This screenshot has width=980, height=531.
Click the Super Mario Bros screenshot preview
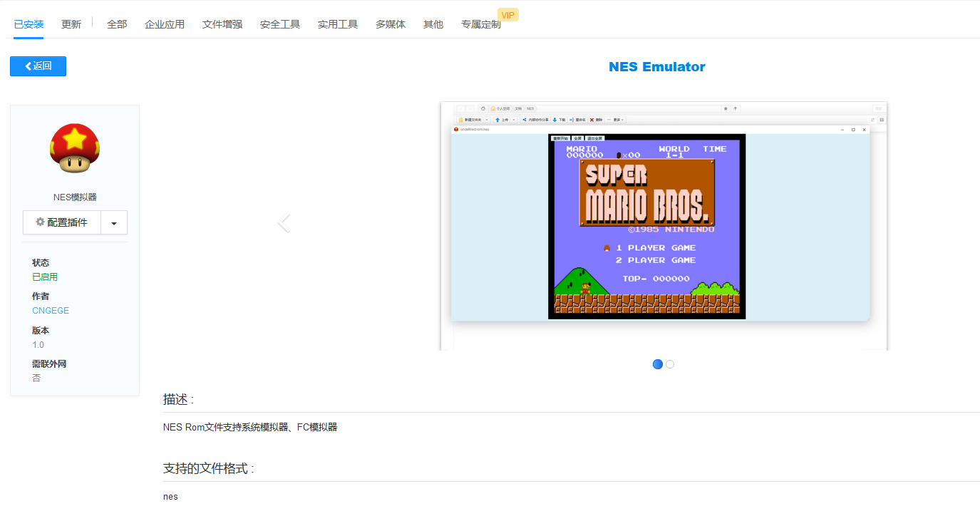pos(664,226)
